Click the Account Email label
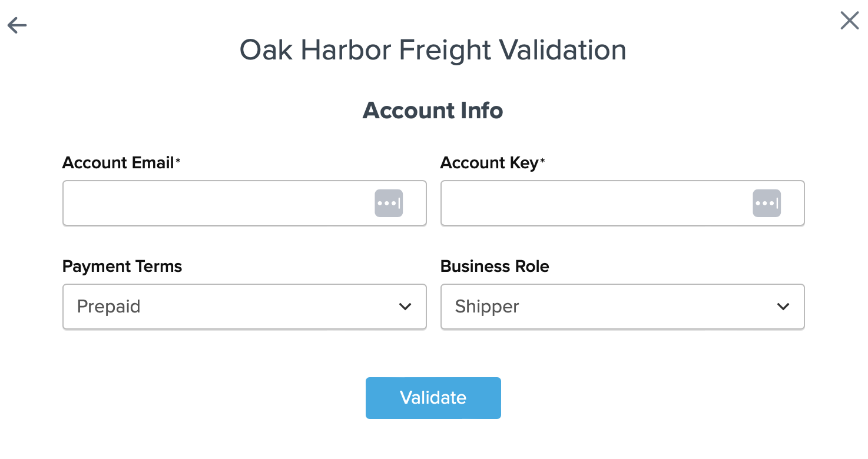This screenshot has width=868, height=459. [x=118, y=163]
